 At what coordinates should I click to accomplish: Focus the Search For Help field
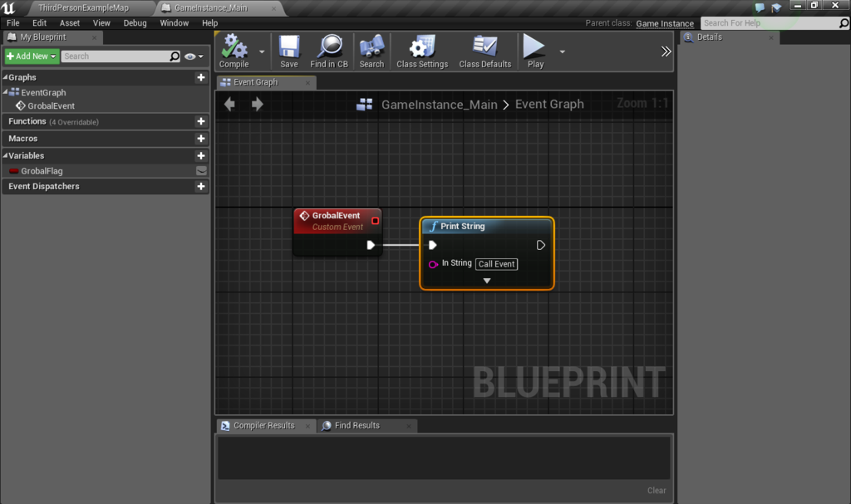tap(769, 22)
